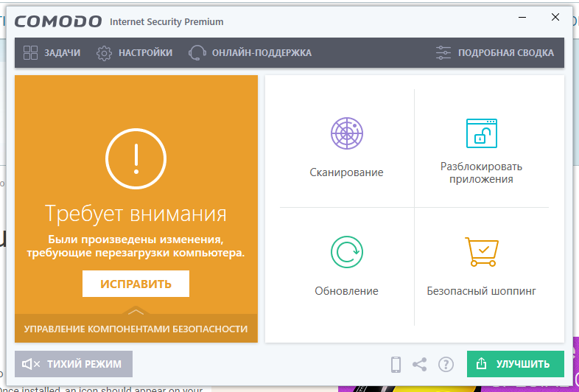Screen dimensions: 579x392
Task: Expand Управление компонентами безопасности panel
Action: point(136,329)
